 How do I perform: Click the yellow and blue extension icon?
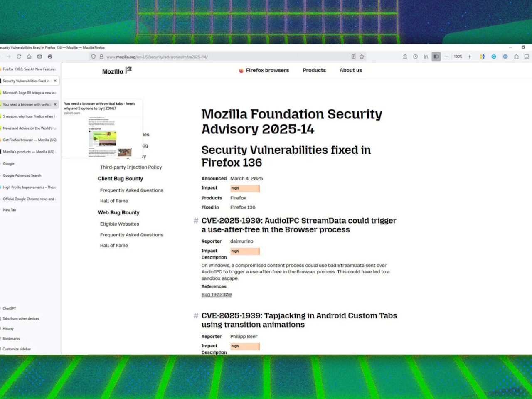482,57
